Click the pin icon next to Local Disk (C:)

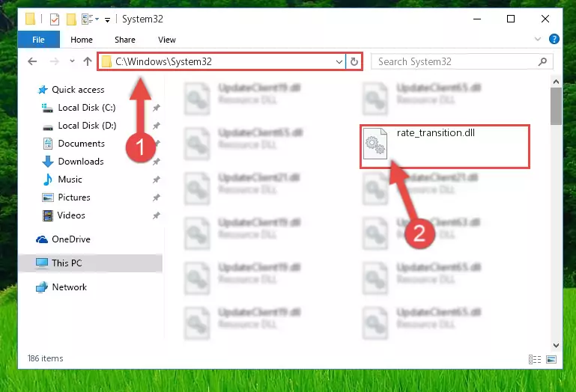coord(156,108)
